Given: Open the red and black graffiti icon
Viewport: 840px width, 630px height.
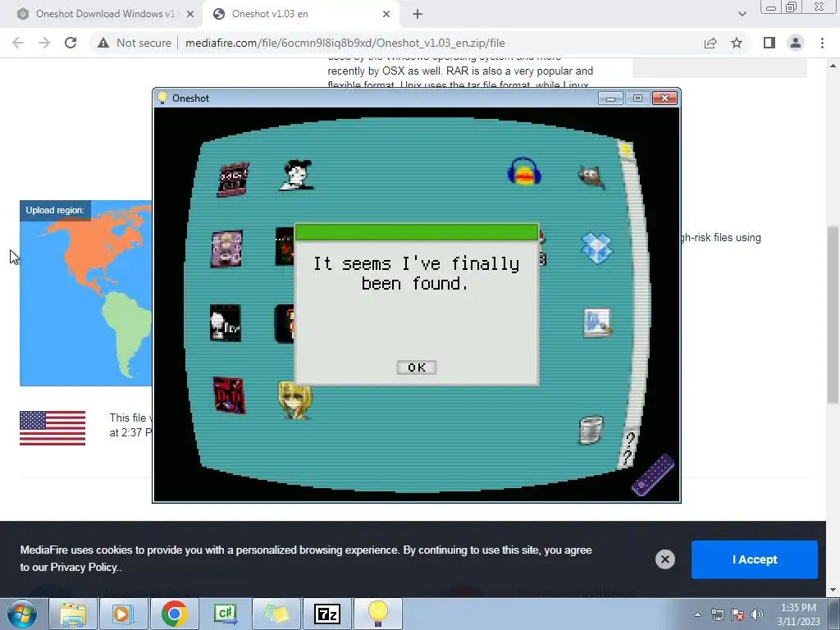Looking at the screenshot, I should (229, 395).
